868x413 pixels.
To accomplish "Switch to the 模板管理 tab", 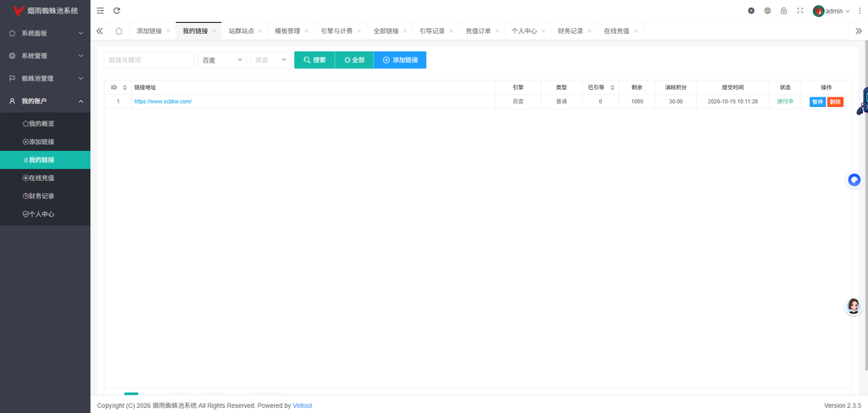I will coord(287,31).
